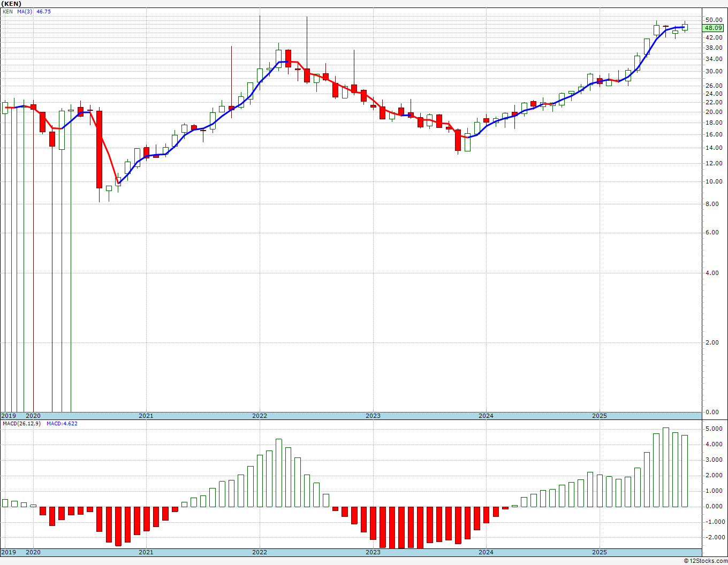Click 2021 on the MACD panel time axis
This screenshot has width=728, height=565.
[146, 552]
